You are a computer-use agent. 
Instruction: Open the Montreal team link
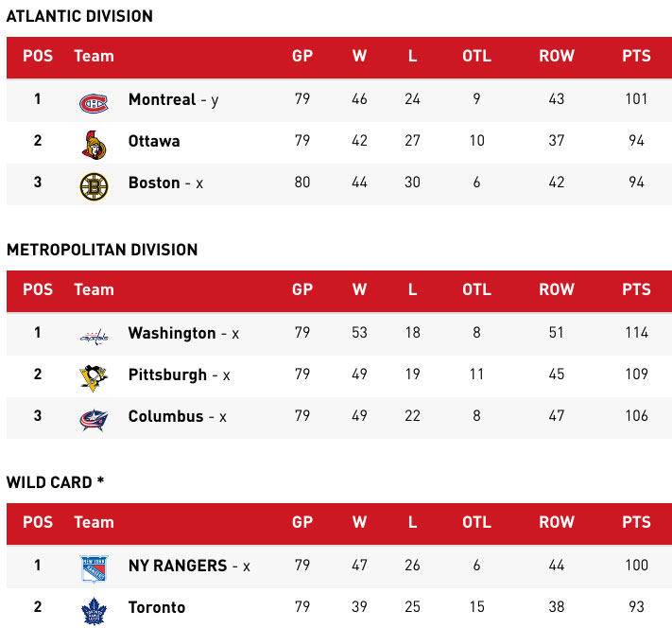click(162, 99)
